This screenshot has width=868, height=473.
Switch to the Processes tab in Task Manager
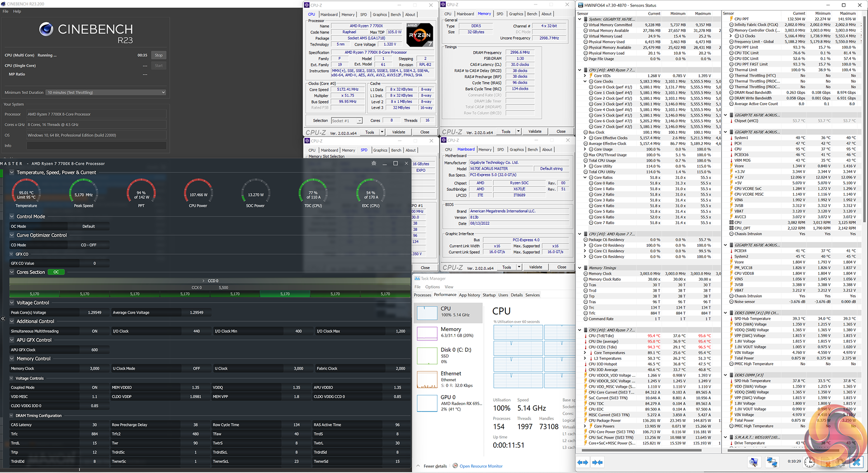pos(422,295)
